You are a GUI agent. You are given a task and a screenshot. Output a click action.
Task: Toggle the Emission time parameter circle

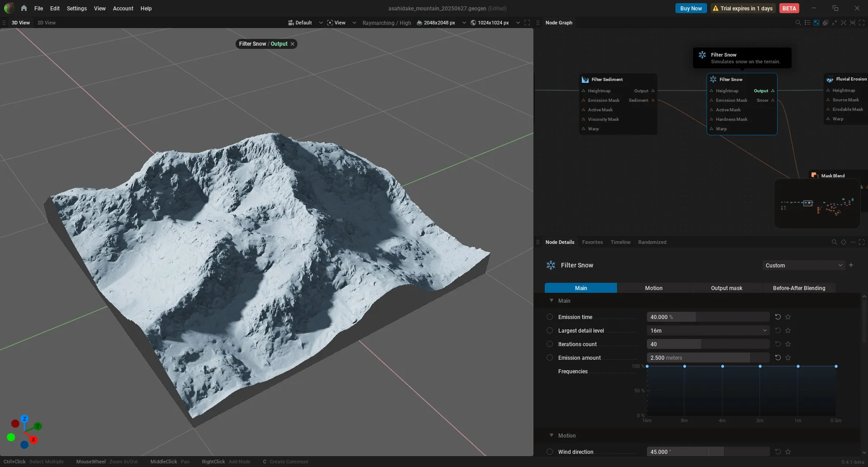pos(550,317)
